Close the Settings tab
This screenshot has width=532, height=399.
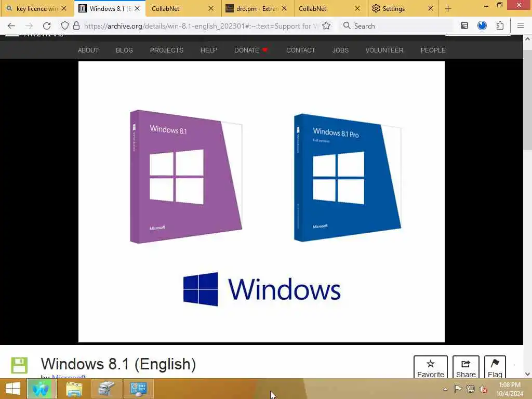[x=431, y=8]
